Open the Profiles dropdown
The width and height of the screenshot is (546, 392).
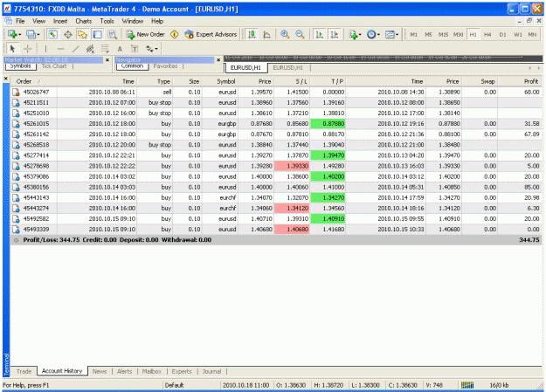[33, 34]
